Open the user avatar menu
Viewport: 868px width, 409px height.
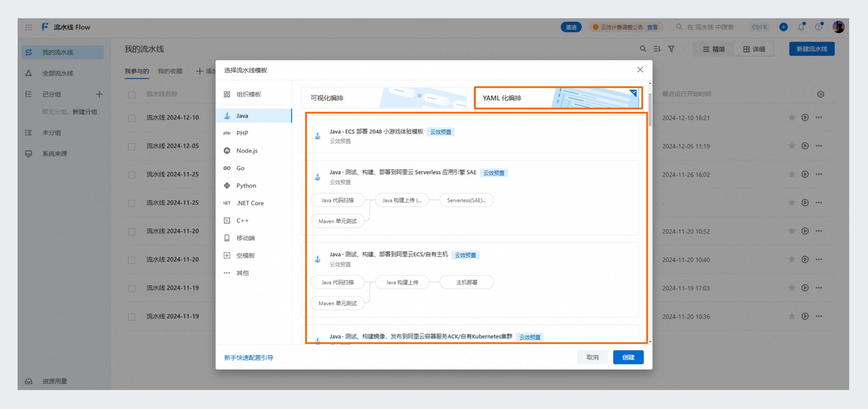click(838, 27)
